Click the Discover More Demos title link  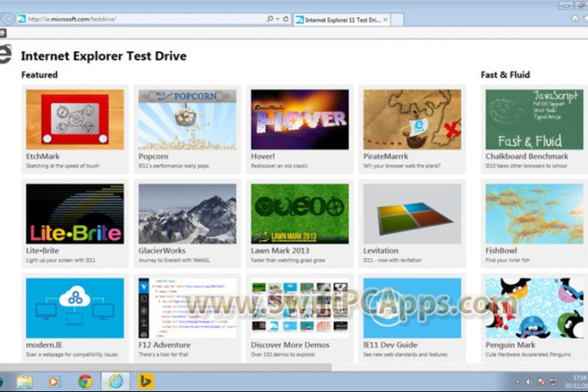tap(290, 345)
